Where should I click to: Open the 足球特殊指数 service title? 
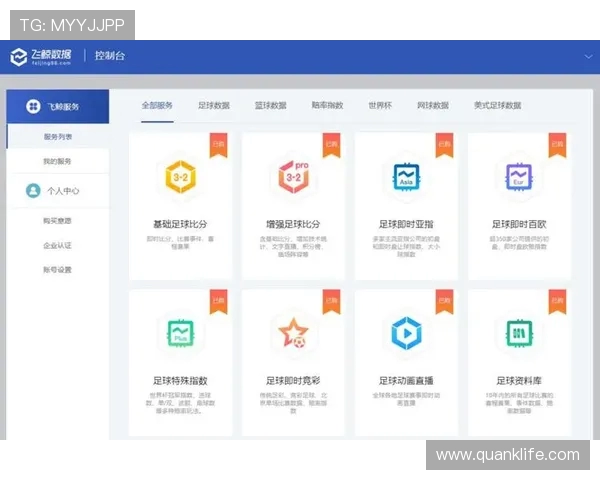pos(180,381)
